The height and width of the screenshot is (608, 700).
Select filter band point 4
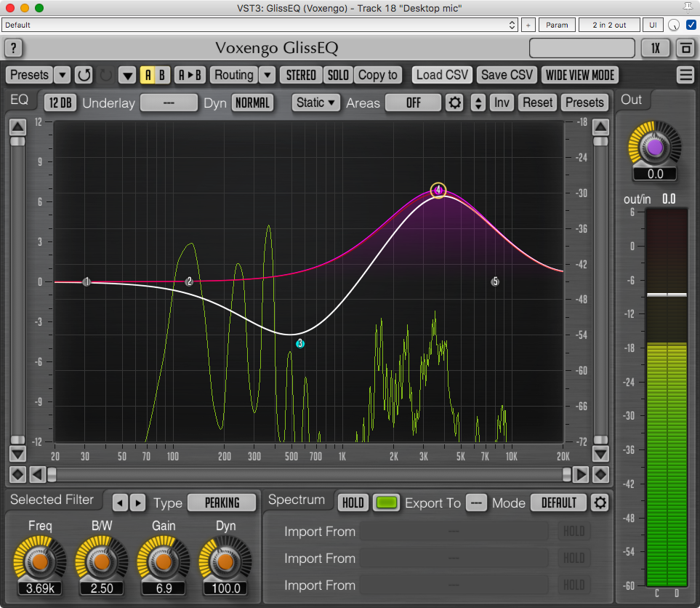(x=438, y=191)
